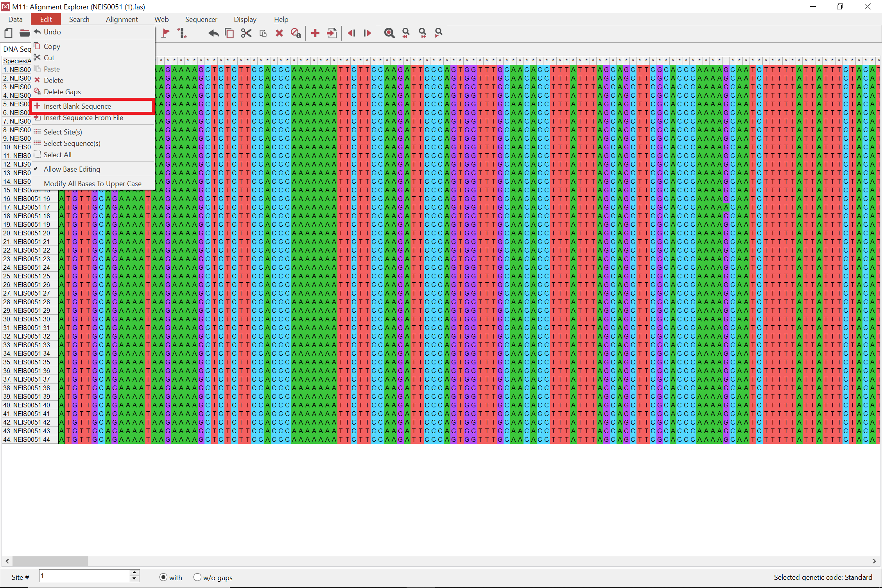Choose Select Site(s) menu entry
Image resolution: width=882 pixels, height=588 pixels.
93,132
